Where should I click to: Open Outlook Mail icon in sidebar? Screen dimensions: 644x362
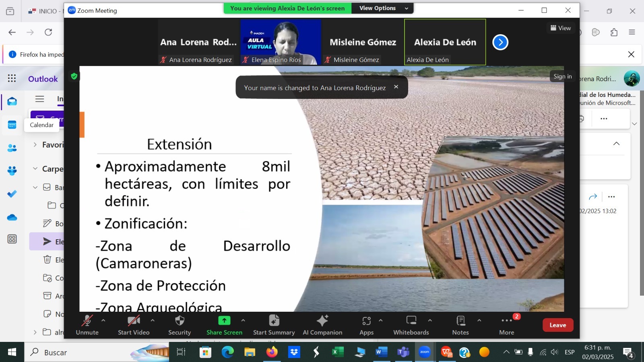click(12, 101)
